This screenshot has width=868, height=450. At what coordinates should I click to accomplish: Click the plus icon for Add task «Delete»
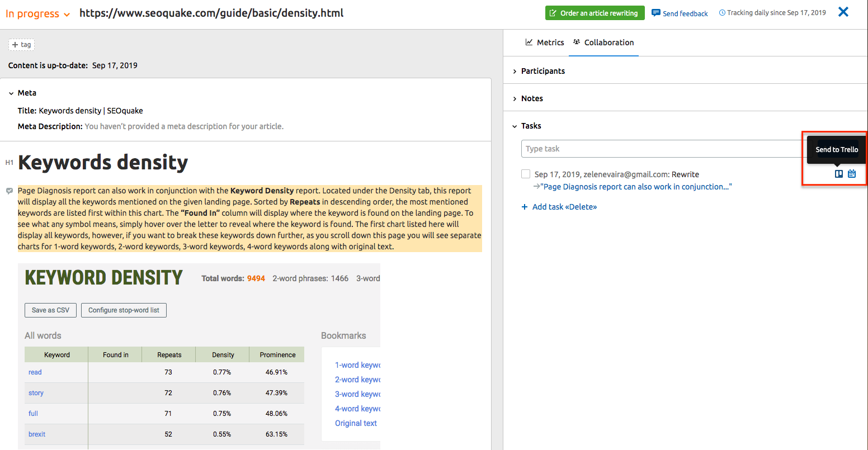[x=525, y=207]
